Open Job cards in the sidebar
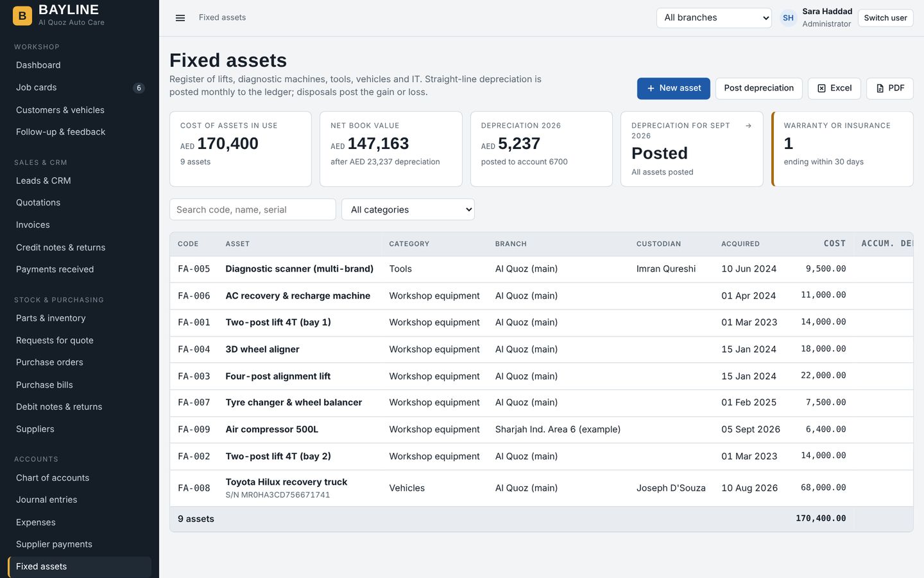The width and height of the screenshot is (924, 578). [x=80, y=87]
